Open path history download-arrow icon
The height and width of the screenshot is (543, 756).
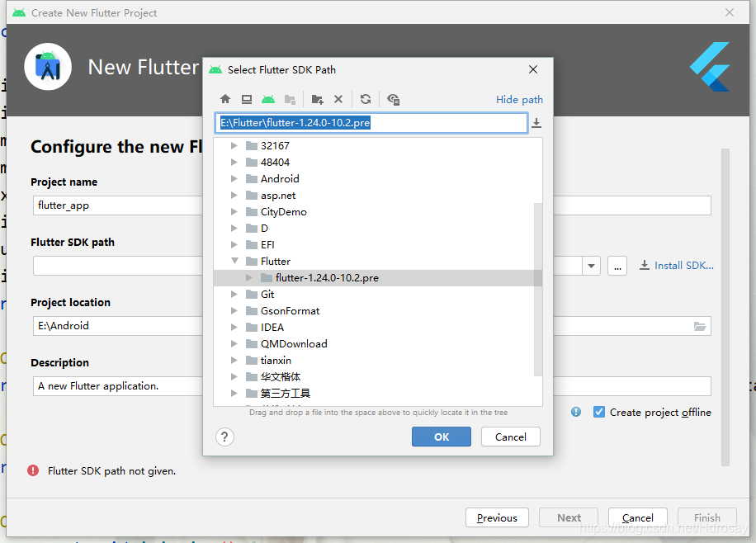point(536,123)
